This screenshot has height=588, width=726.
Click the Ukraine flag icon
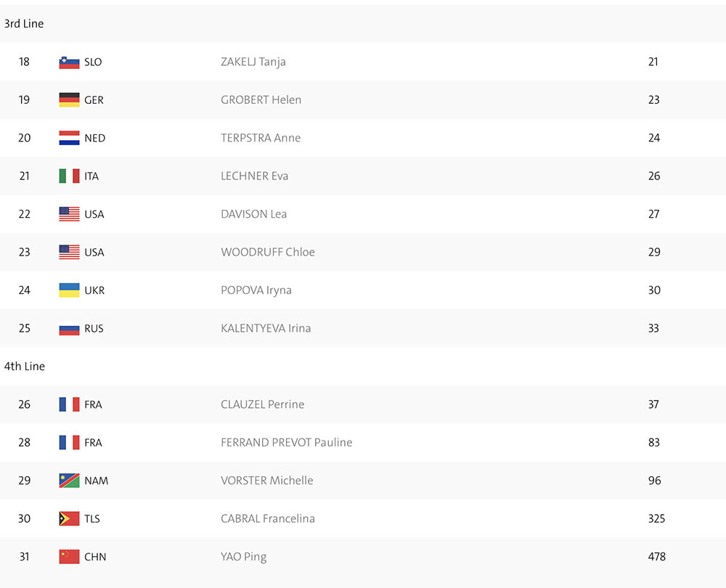(69, 290)
